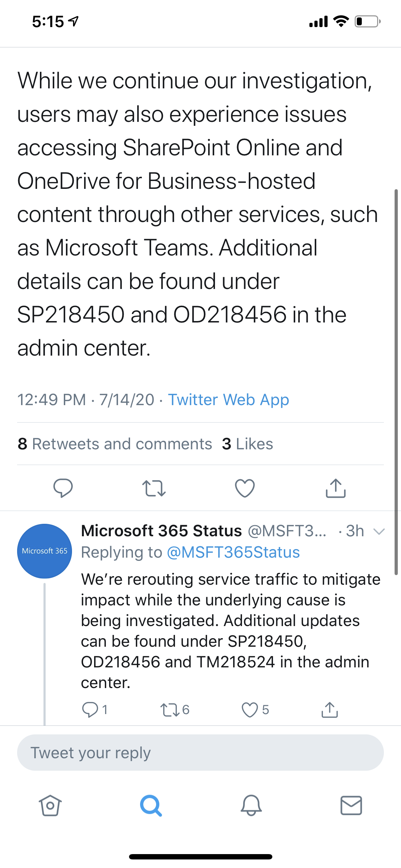Screen dimensions: 401x868
Task: View the 3 Likes list
Action: point(247,444)
